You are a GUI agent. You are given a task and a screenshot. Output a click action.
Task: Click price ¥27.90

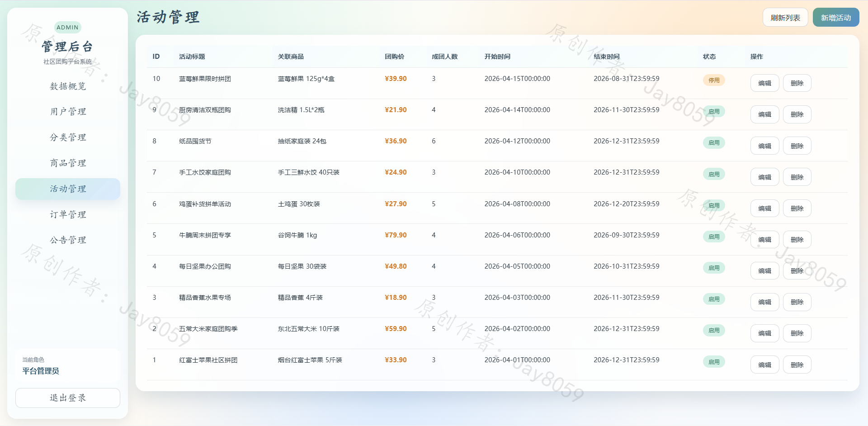tap(396, 204)
